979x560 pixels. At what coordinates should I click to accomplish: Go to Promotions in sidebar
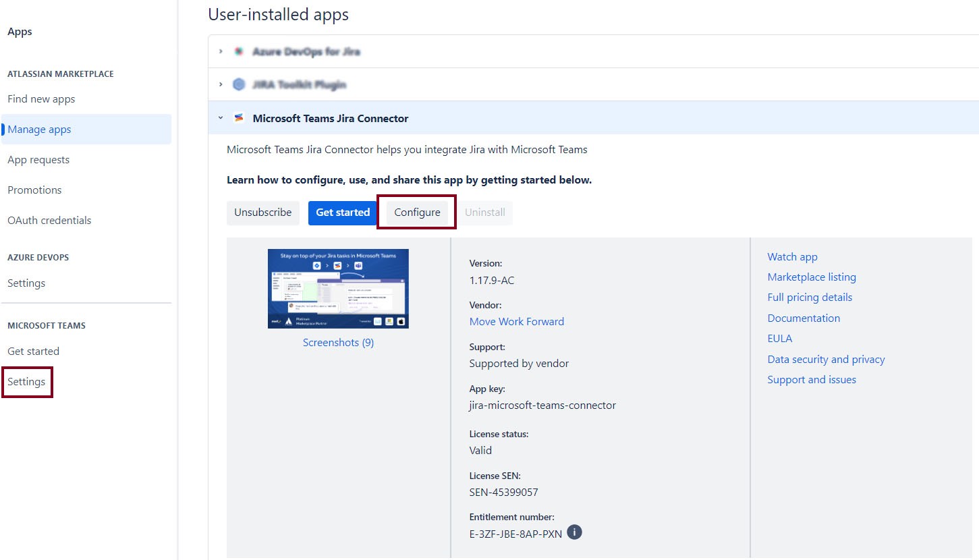(34, 190)
